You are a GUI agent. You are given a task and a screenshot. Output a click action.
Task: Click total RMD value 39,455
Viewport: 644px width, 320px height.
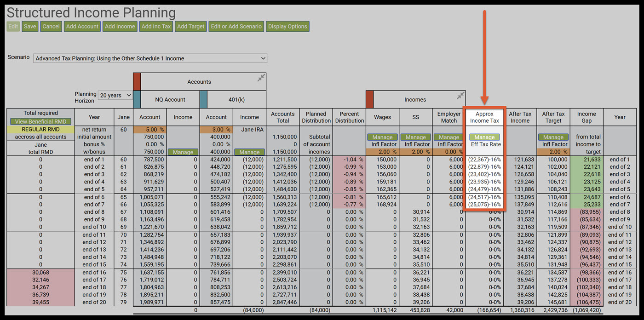click(40, 302)
